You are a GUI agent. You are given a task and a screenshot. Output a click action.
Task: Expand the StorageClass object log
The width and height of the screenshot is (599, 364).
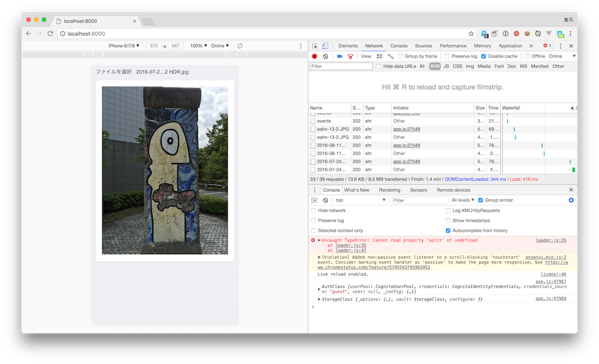(x=319, y=300)
